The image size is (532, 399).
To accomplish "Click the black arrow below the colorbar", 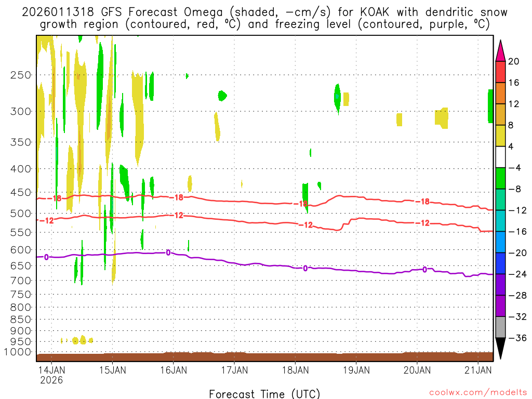I will click(500, 349).
